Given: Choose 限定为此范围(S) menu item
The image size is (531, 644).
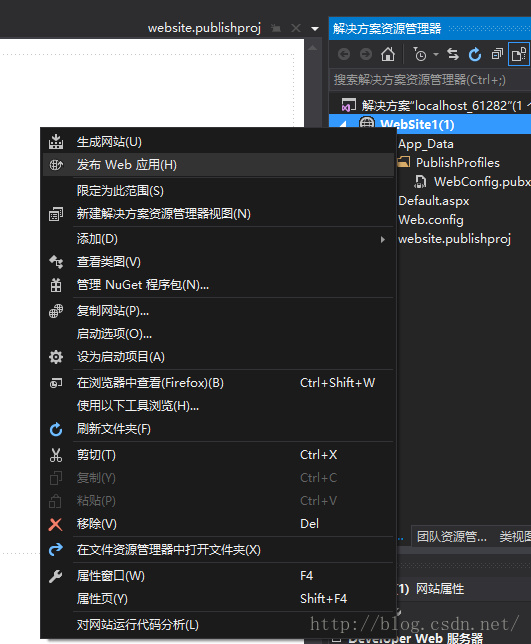Looking at the screenshot, I should 218,191.
